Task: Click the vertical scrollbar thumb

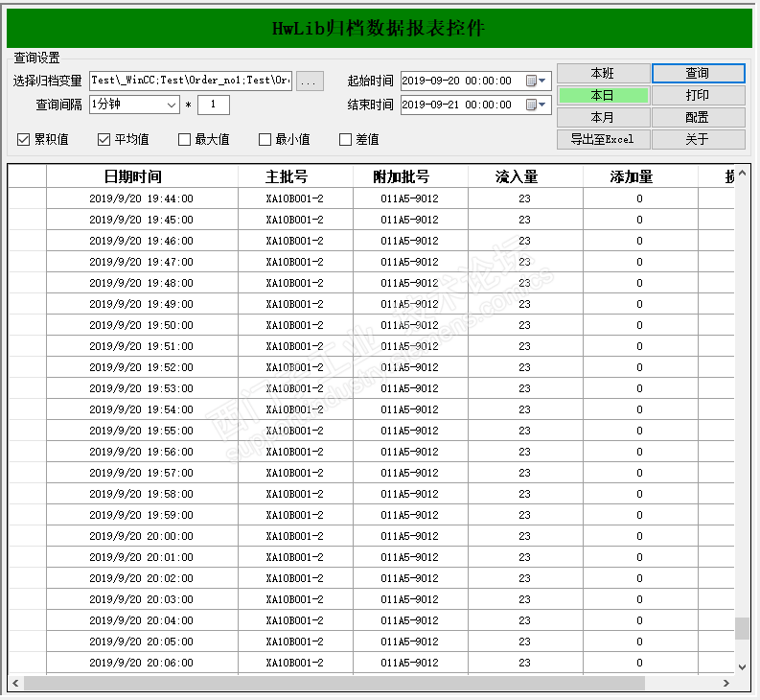Action: tap(742, 629)
